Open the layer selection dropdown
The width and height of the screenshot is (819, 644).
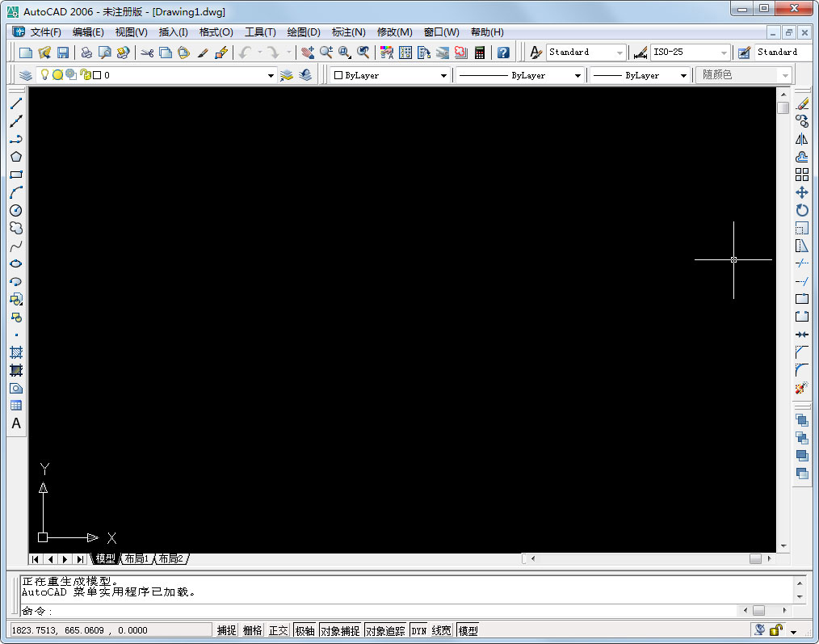pos(271,74)
